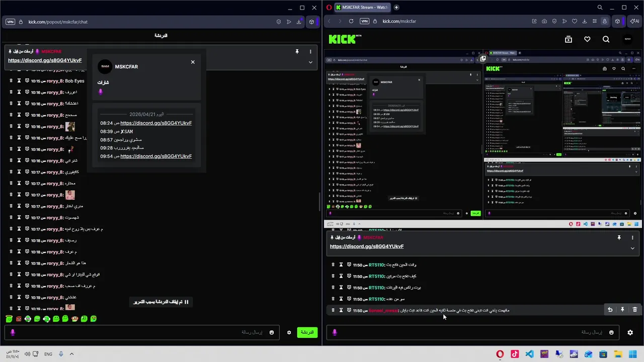644x362 pixels.
Task: Click taskbar volume speaker icon
Action: [x=27, y=354]
